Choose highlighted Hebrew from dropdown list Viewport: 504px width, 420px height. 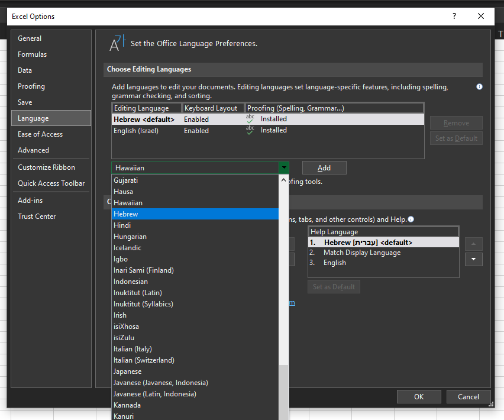195,214
